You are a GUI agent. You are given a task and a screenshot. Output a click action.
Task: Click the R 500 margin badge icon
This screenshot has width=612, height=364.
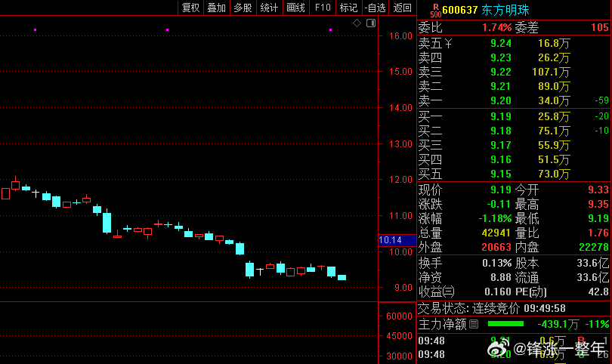coord(436,11)
